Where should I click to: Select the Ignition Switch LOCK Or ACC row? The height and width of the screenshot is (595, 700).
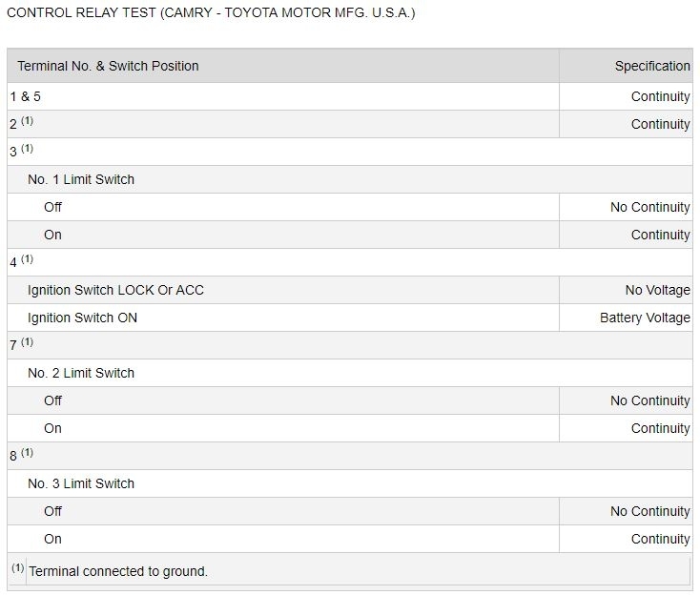click(x=115, y=290)
